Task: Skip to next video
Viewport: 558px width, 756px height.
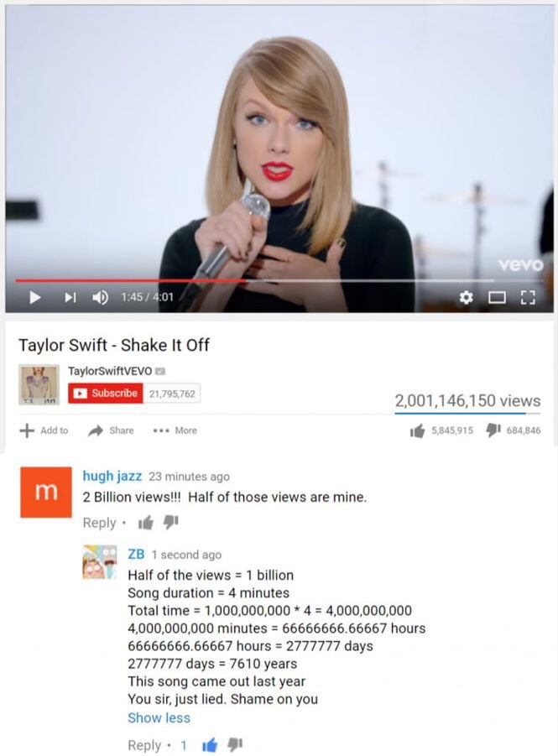Action: coord(70,297)
